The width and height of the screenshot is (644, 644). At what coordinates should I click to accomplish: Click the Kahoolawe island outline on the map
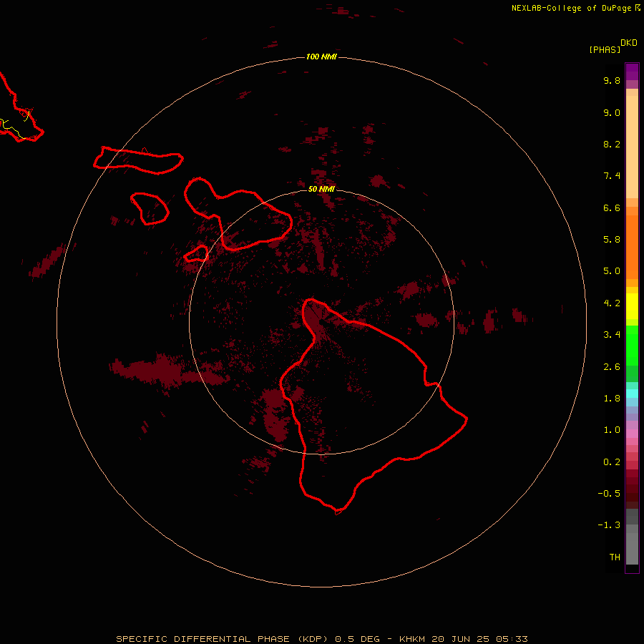point(196,253)
